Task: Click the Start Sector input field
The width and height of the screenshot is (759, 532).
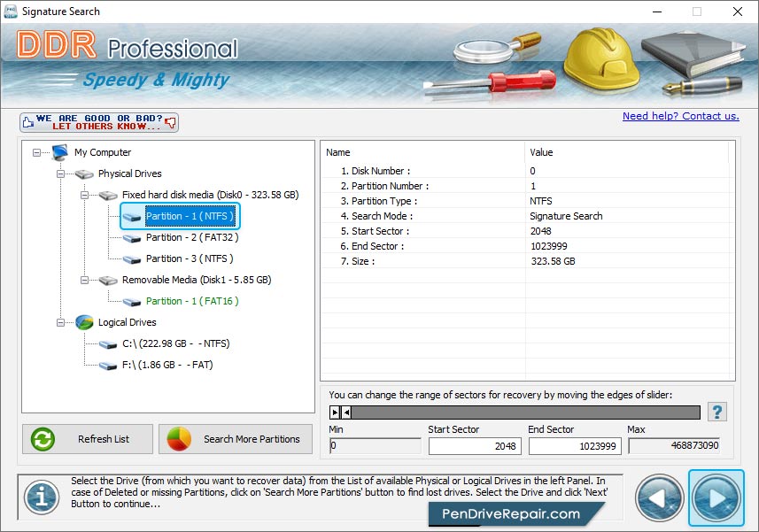Action: click(475, 446)
